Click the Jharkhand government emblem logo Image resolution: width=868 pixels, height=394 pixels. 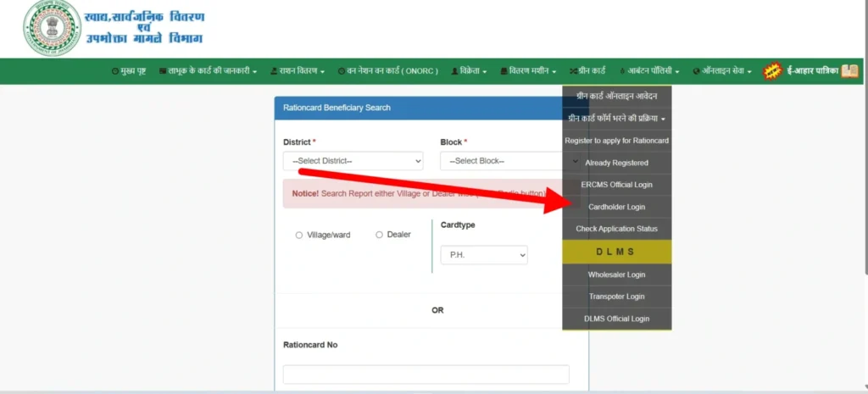pos(52,28)
